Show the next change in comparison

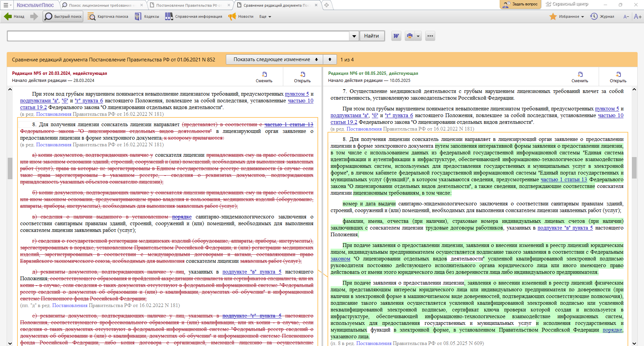pos(275,59)
